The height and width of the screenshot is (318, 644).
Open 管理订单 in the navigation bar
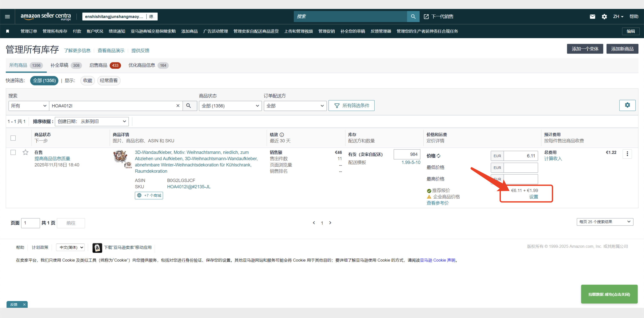coord(29,31)
